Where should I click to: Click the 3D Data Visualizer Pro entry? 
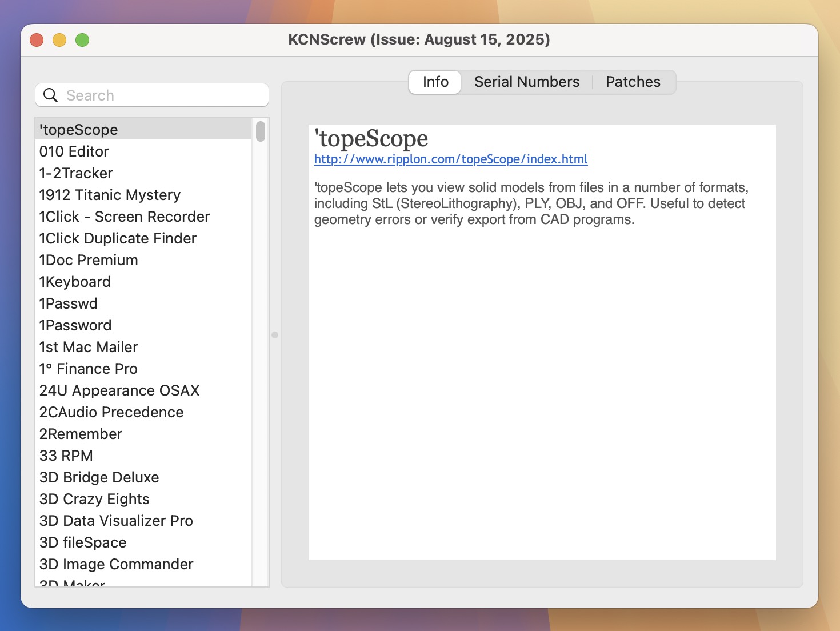click(x=116, y=521)
